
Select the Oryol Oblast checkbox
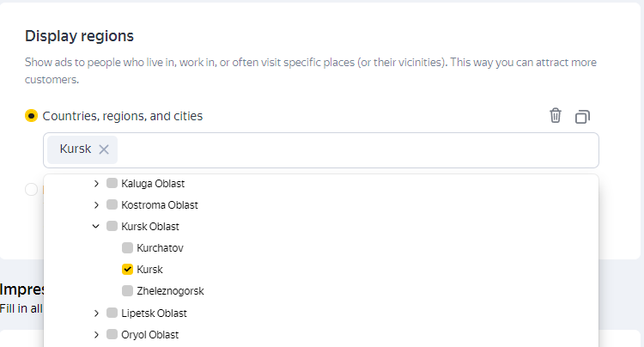112,334
